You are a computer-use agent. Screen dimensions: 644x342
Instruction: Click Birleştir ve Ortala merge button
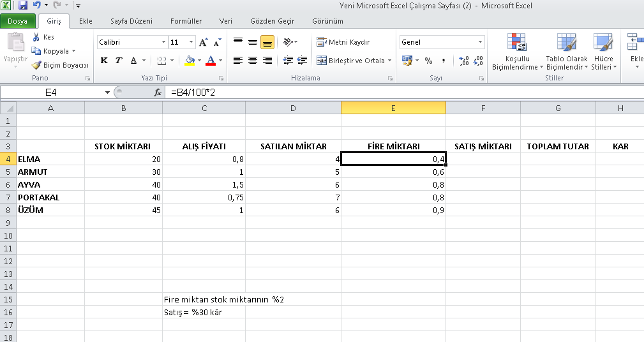(x=351, y=61)
